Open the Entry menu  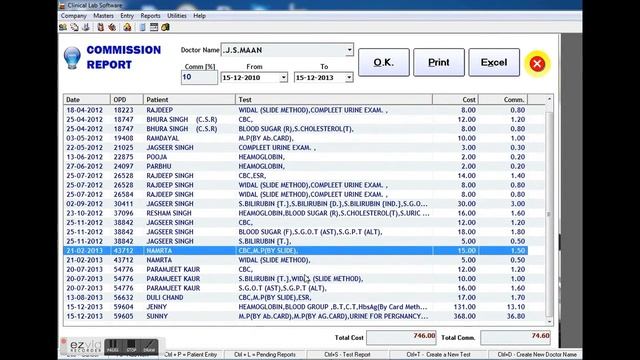click(127, 16)
